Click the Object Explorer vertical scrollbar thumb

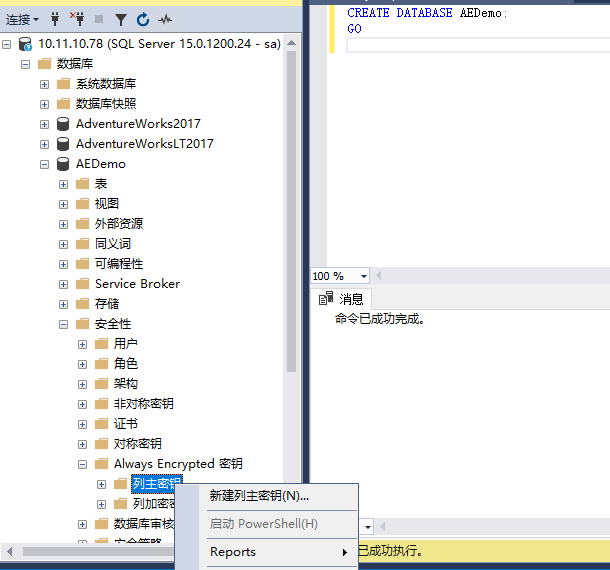(x=291, y=211)
